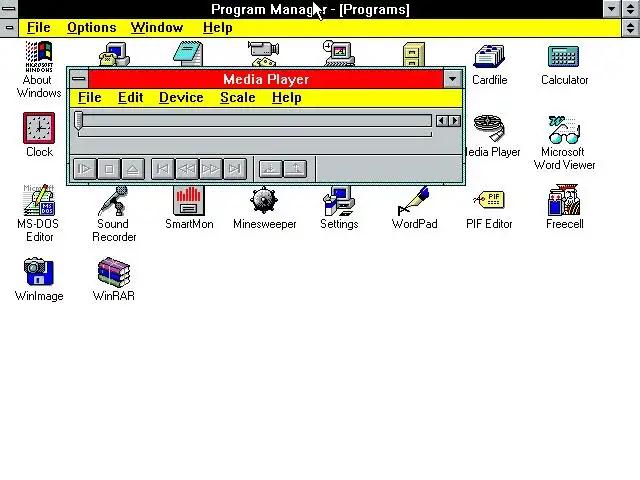Screen dimensions: 640x480
Task: Restore the Programs group window
Action: (631, 28)
